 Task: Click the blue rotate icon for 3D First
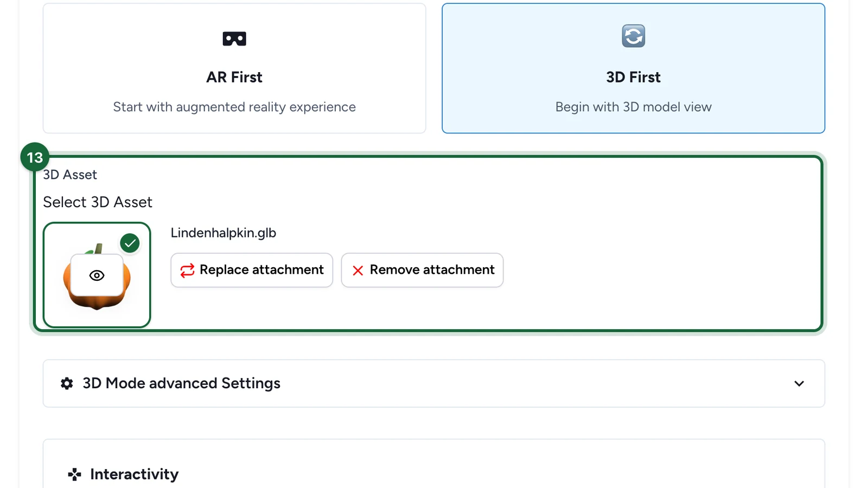click(633, 36)
